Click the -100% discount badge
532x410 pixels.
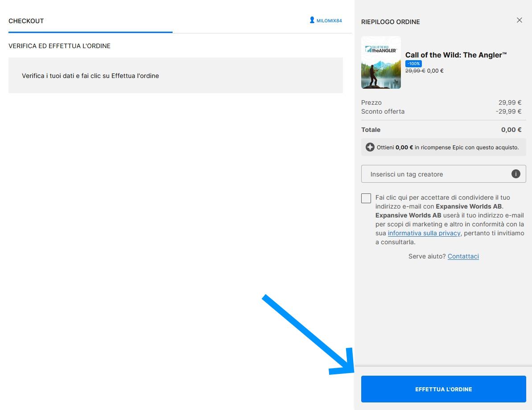click(x=413, y=63)
